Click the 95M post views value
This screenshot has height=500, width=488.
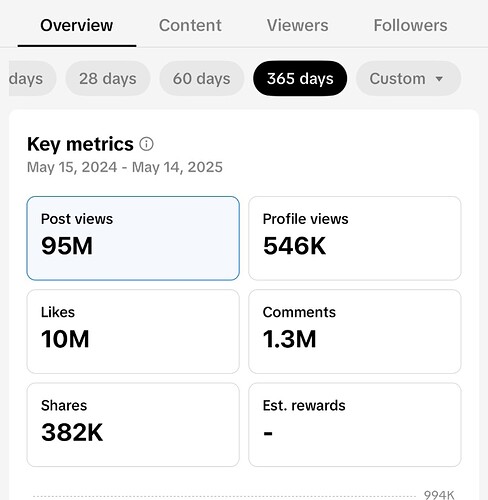(x=67, y=246)
